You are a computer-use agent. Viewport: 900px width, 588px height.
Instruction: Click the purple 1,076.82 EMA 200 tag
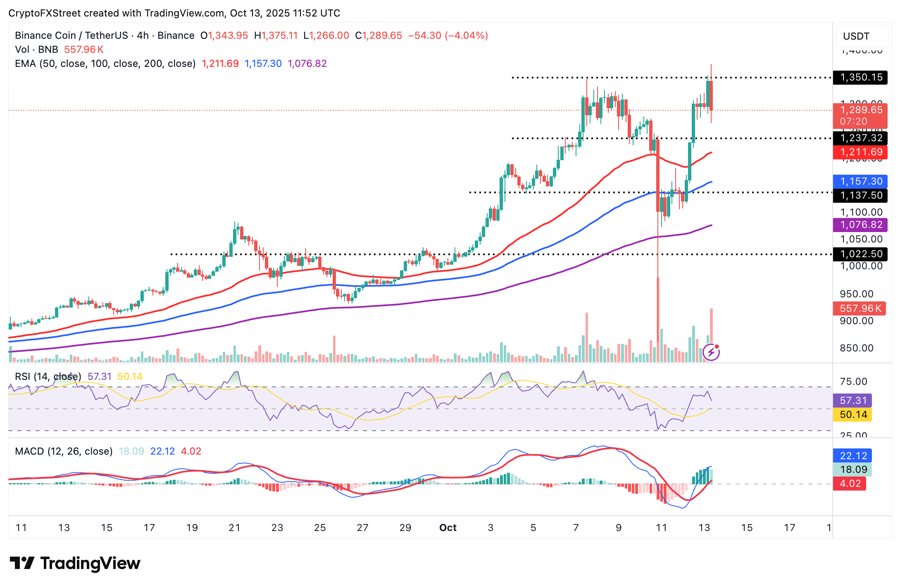[860, 225]
